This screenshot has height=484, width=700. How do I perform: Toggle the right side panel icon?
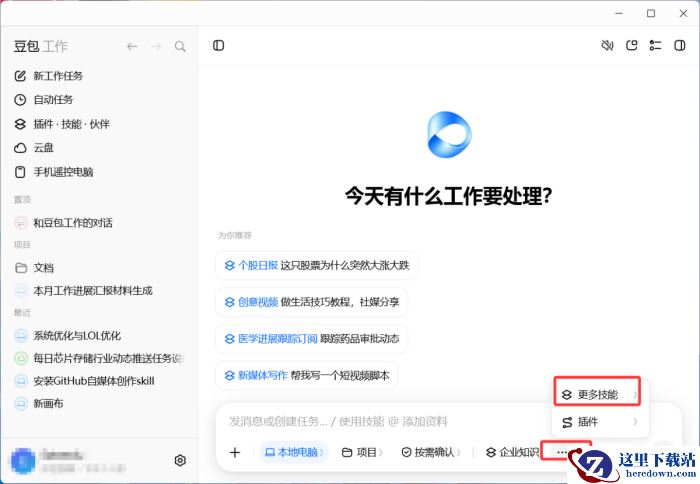click(x=680, y=46)
